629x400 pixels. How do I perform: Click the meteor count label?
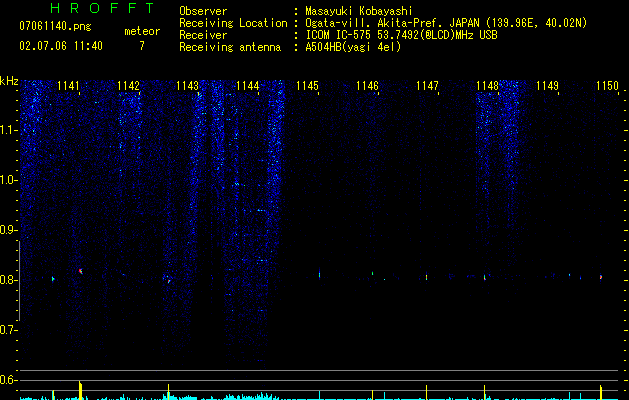click(x=142, y=31)
